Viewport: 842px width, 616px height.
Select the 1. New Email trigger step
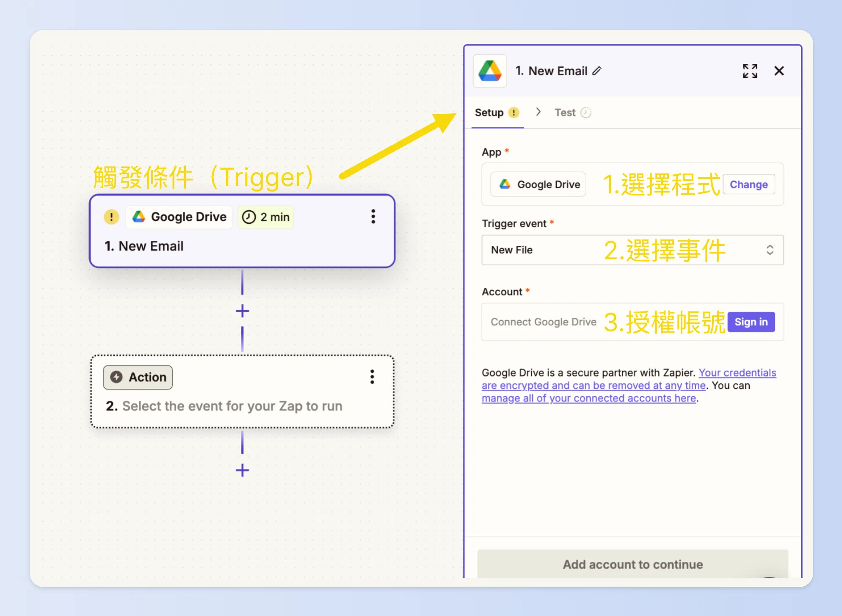pos(242,231)
